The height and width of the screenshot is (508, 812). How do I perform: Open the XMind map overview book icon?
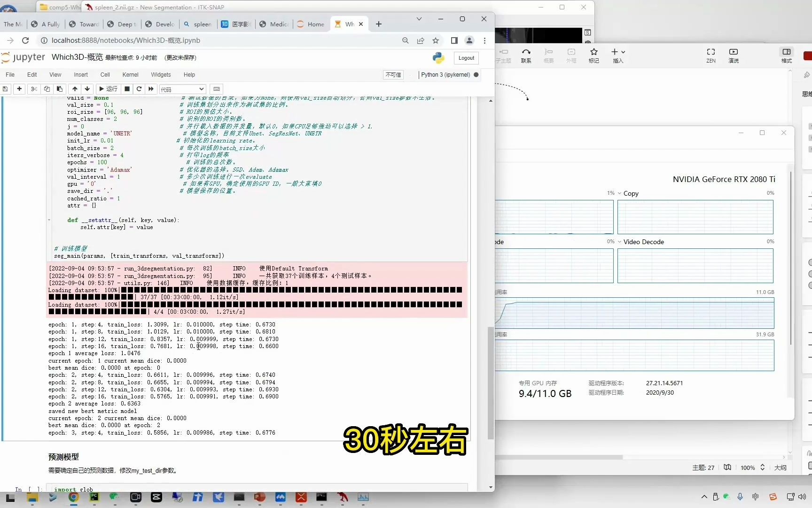click(x=727, y=468)
